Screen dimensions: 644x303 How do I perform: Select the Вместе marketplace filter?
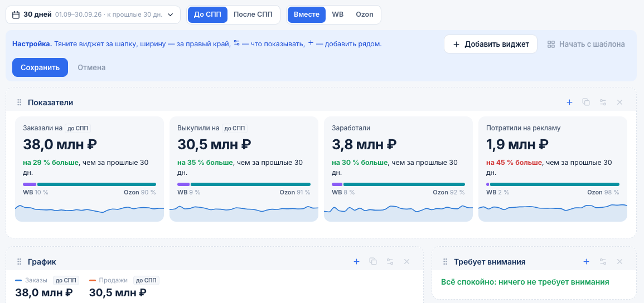click(307, 14)
